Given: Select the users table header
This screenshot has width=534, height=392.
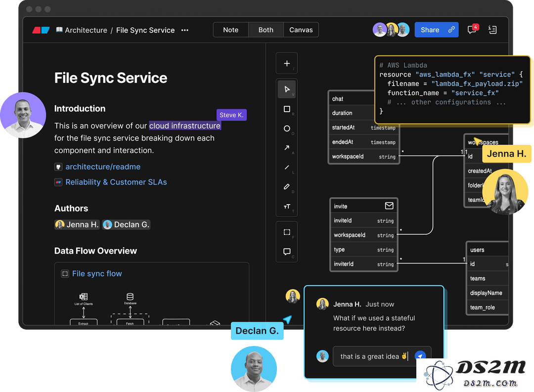Looking at the screenshot, I should pyautogui.click(x=488, y=250).
